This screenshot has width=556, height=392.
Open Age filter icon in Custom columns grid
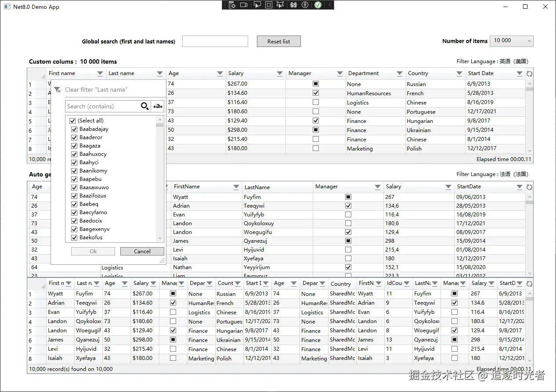click(220, 74)
